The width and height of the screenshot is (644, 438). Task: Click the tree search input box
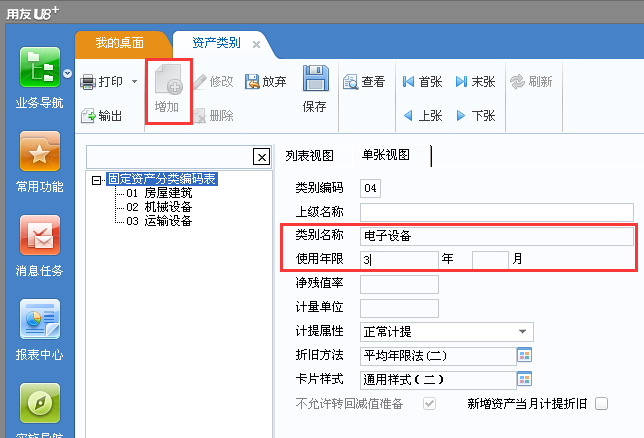coord(170,157)
